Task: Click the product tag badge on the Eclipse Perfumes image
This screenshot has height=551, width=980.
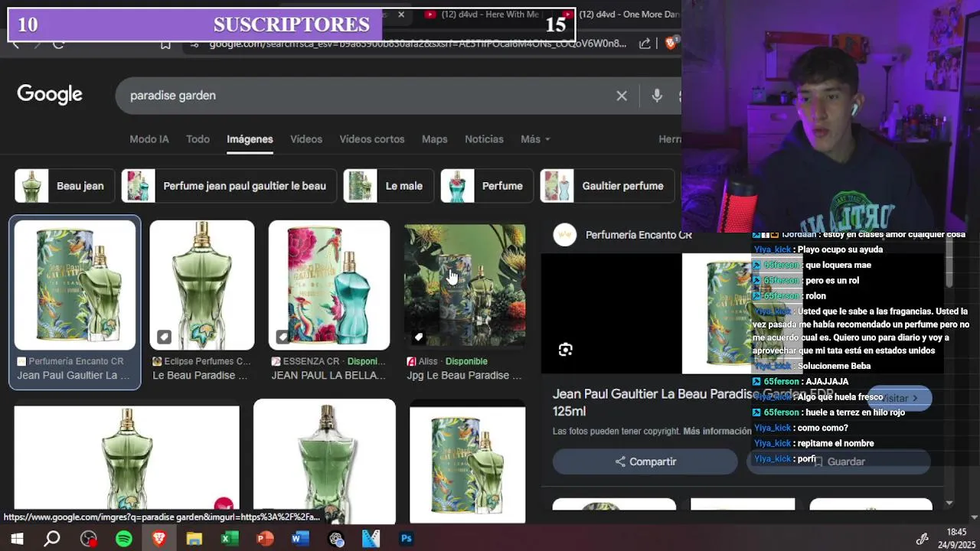Action: click(x=164, y=337)
